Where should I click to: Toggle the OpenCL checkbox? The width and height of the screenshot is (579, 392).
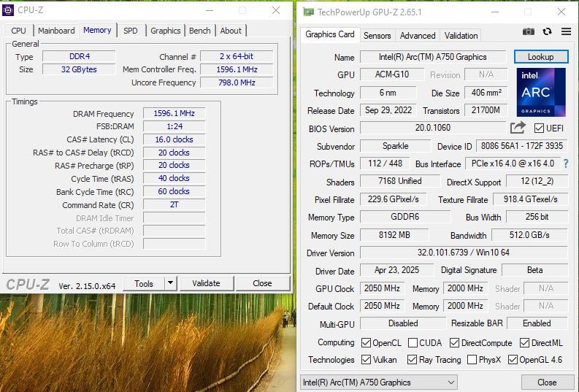[366, 343]
